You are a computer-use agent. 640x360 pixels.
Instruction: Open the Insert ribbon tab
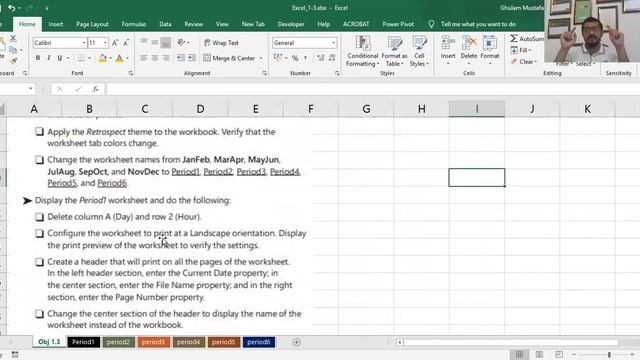coord(56,24)
